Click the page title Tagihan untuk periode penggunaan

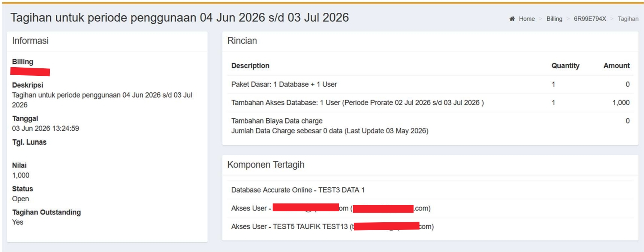[x=179, y=18]
